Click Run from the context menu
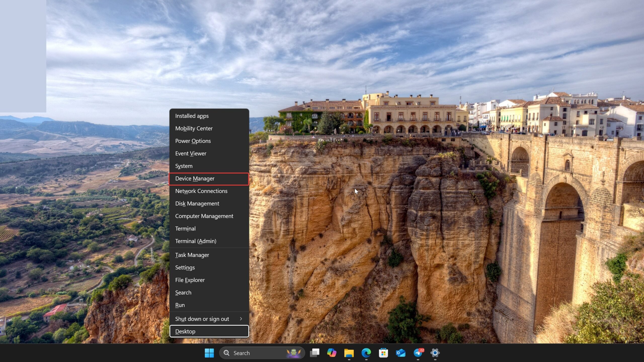This screenshot has width=644, height=362. pyautogui.click(x=180, y=304)
